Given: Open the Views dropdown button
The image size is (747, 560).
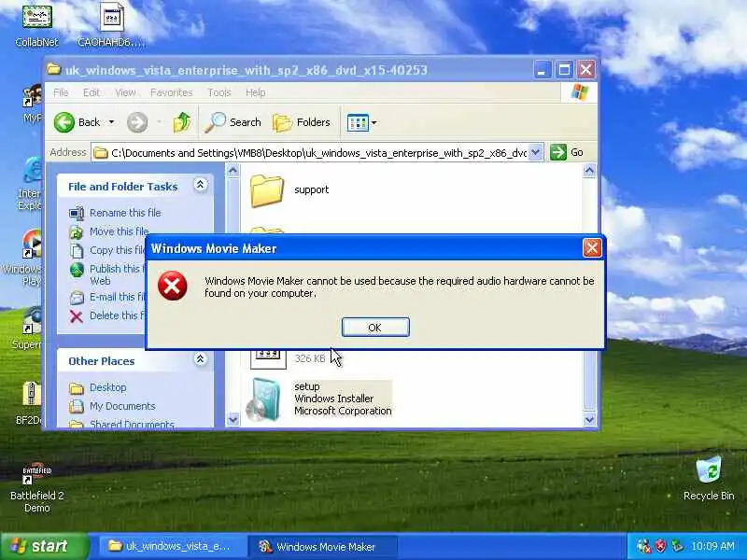Looking at the screenshot, I should 361,122.
